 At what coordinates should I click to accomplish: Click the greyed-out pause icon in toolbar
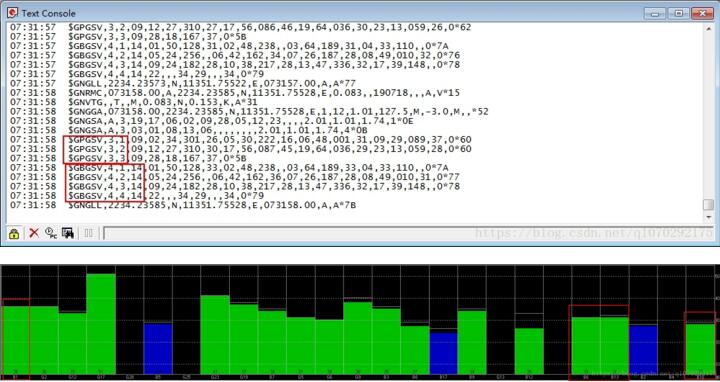[89, 233]
